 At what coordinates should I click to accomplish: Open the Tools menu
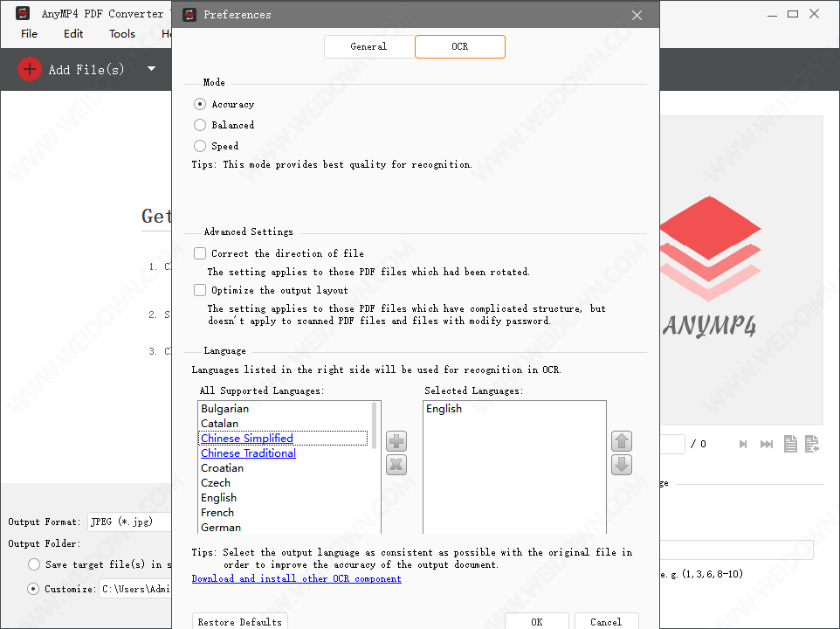[x=122, y=34]
